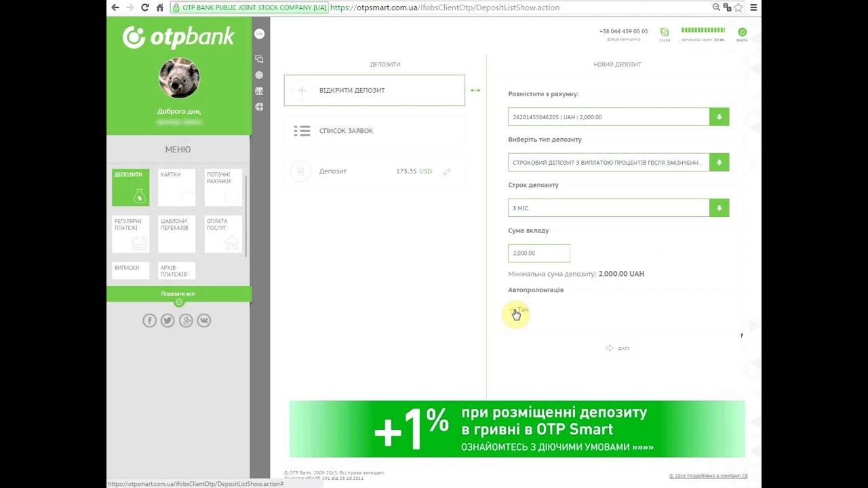Click the OTP Bank security certificate label
Screen dimensions: 868x488
(250, 7)
